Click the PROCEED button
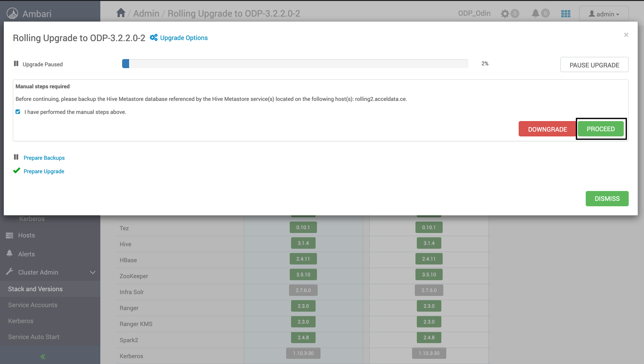Image resolution: width=644 pixels, height=364 pixels. pyautogui.click(x=601, y=129)
